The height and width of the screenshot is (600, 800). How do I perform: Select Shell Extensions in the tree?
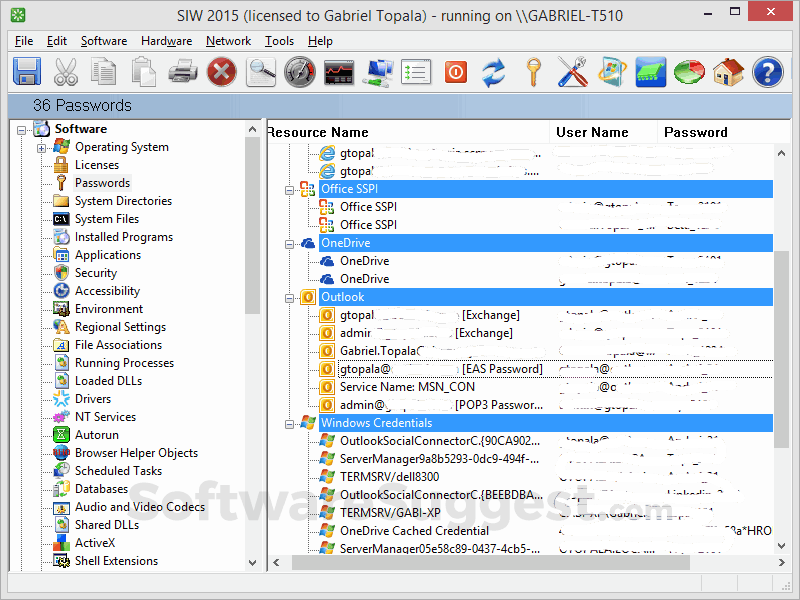117,561
